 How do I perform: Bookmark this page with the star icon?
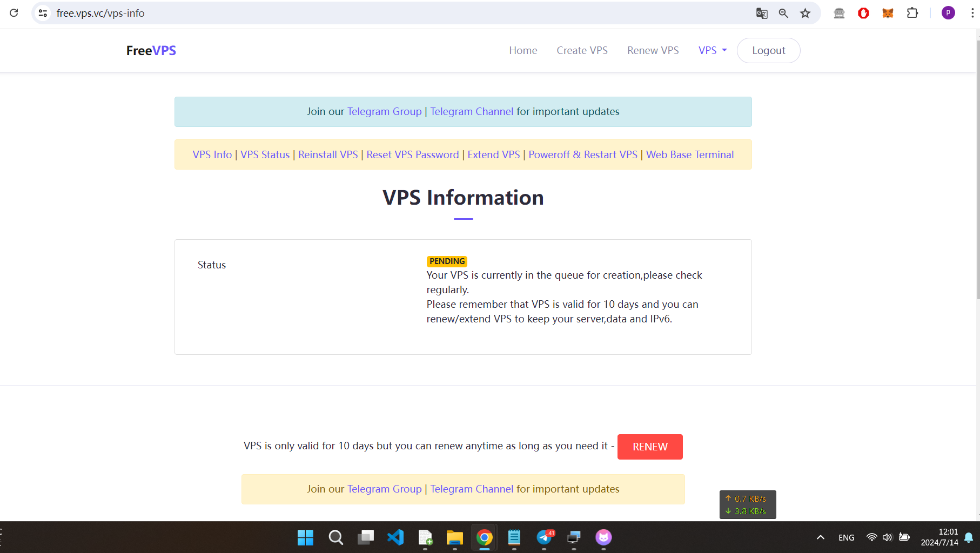click(x=806, y=14)
